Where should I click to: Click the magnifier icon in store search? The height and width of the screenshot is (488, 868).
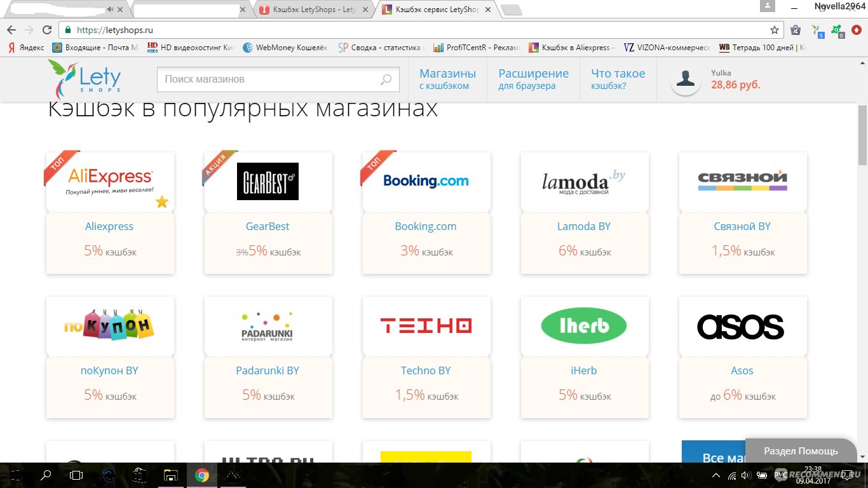pos(386,79)
